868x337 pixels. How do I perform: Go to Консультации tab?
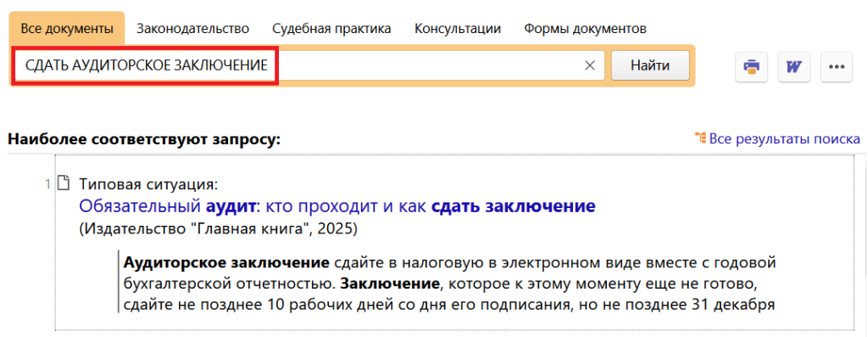click(458, 28)
